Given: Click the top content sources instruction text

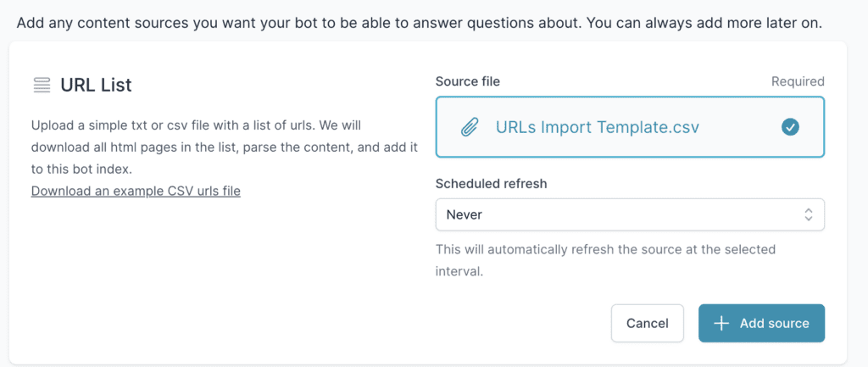Looking at the screenshot, I should click(x=420, y=21).
